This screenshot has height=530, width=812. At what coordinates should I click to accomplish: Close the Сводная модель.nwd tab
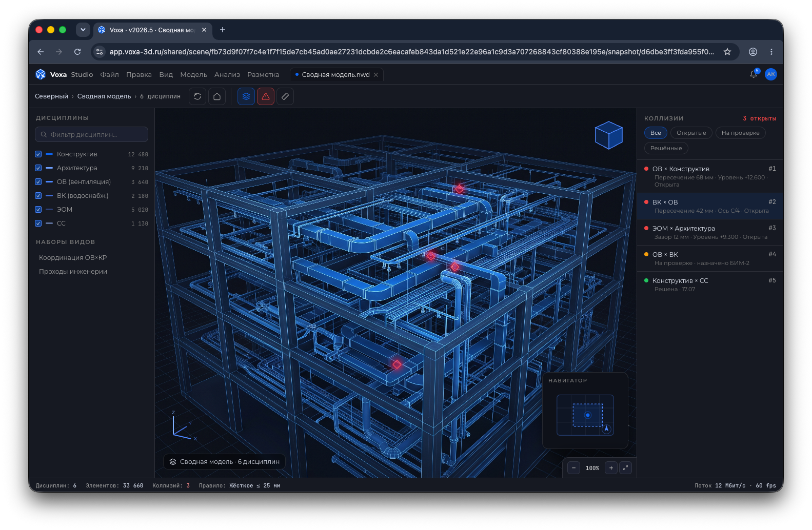376,75
